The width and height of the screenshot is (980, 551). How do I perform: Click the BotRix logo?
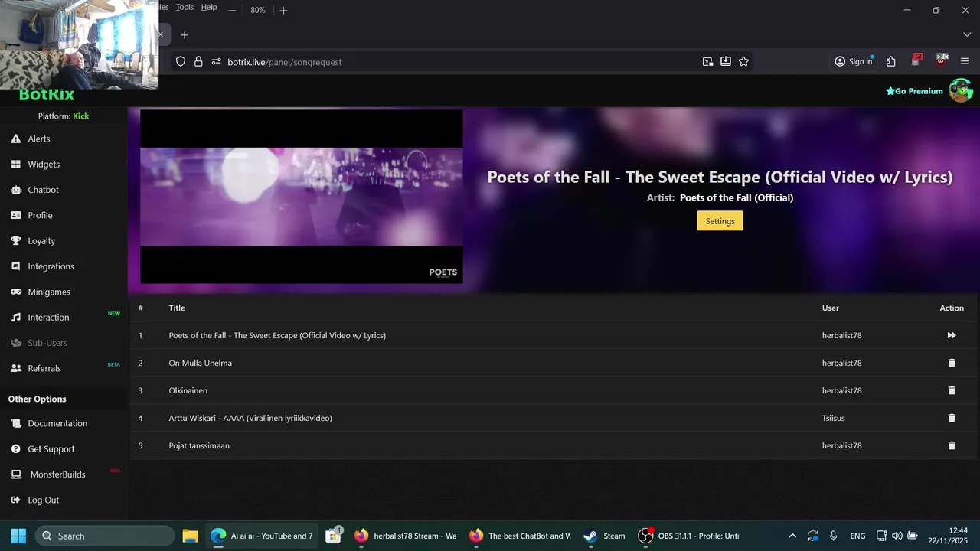pos(47,95)
